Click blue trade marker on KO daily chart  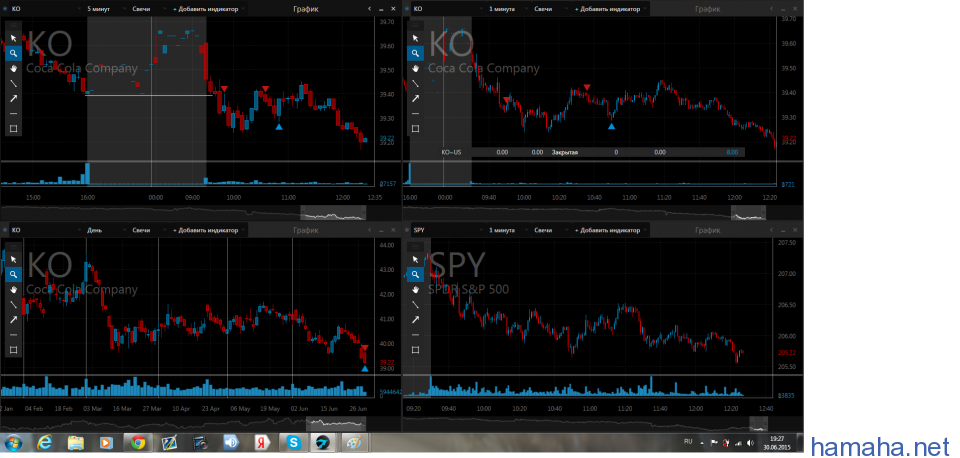[365, 369]
